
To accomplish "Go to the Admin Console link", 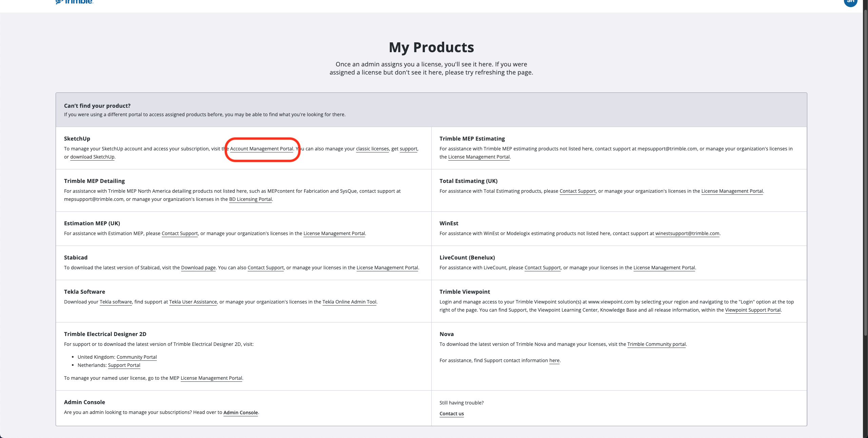I will [241, 413].
